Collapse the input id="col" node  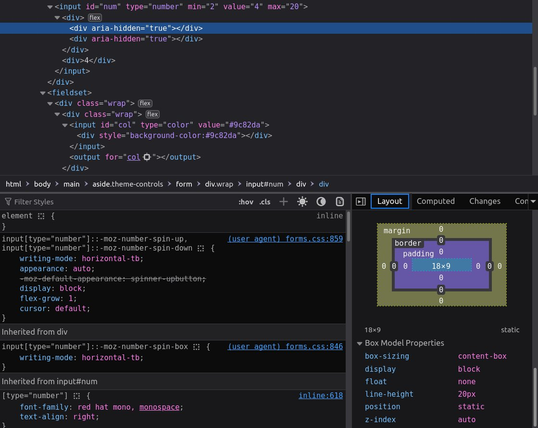pyautogui.click(x=65, y=125)
